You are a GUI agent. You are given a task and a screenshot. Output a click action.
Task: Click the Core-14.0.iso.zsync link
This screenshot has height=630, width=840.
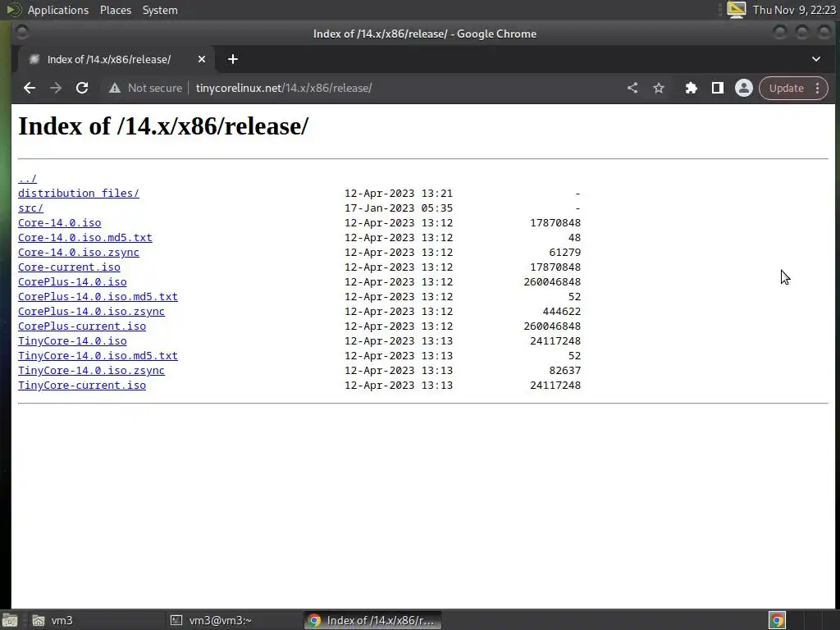79,253
